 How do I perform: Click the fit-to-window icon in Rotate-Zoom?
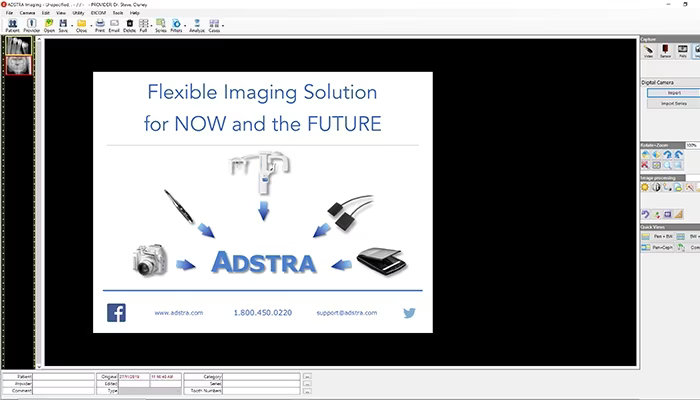click(656, 165)
